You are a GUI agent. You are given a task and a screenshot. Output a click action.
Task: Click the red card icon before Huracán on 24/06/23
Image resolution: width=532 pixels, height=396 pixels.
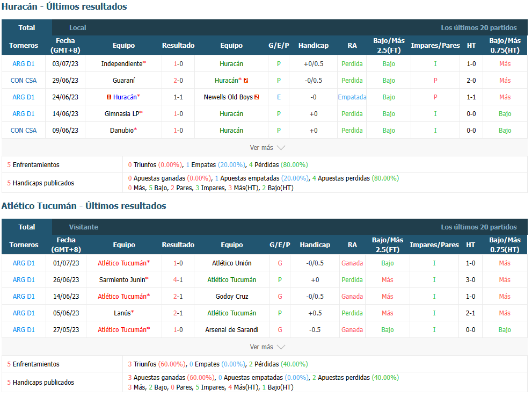coord(109,97)
